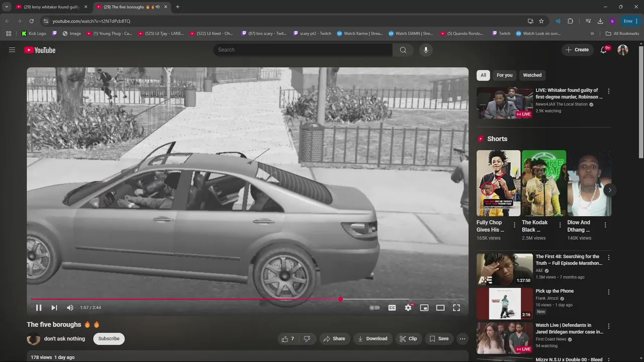Dislike the video with thumbs down
Viewport: 644px width, 362px height.
[x=307, y=339]
